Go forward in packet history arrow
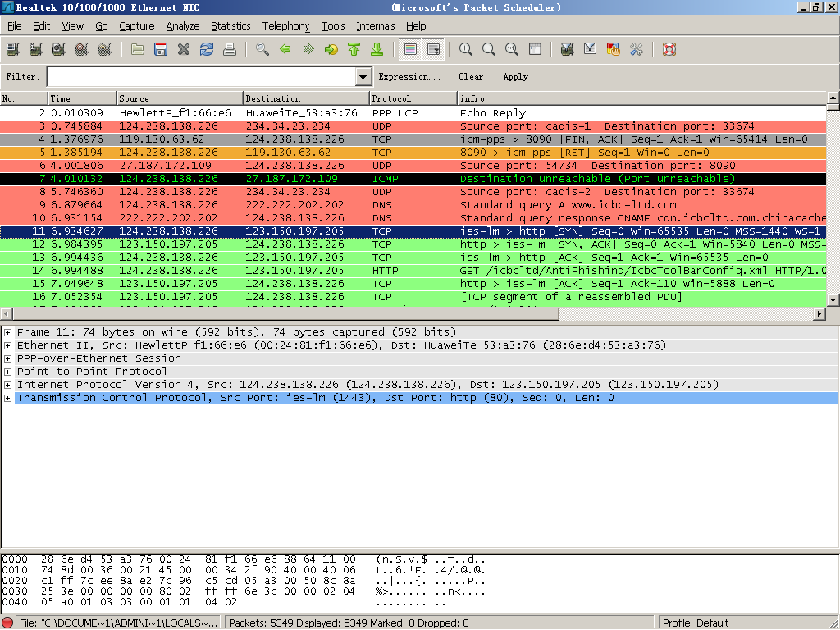The width and height of the screenshot is (840, 630). (308, 49)
